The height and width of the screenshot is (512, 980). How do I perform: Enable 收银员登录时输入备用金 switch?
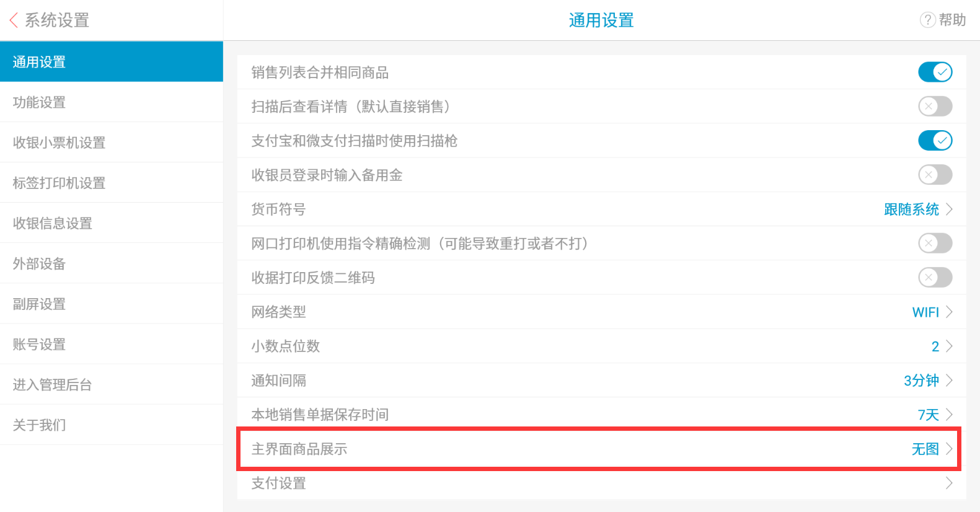tap(935, 175)
